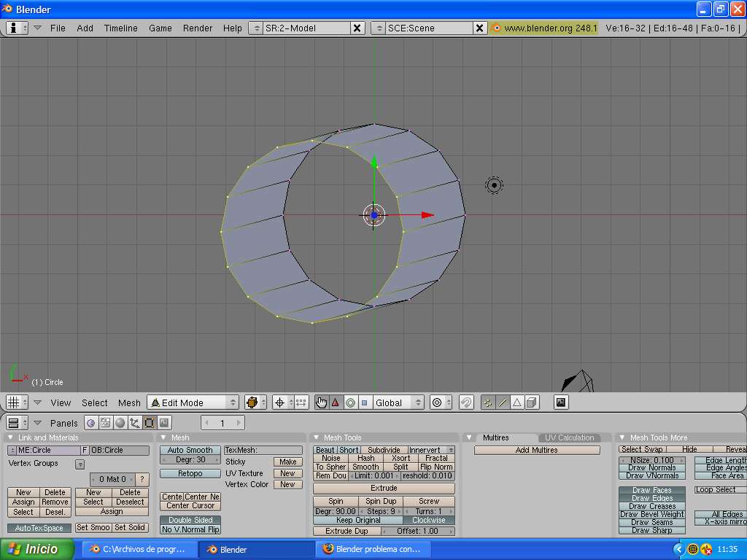Click the render this window icon

[561, 402]
